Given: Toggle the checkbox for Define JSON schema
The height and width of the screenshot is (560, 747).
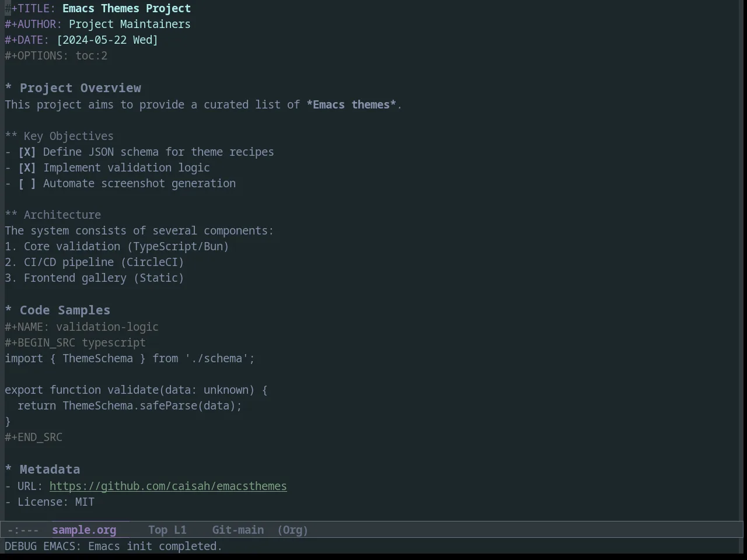Looking at the screenshot, I should pos(27,152).
